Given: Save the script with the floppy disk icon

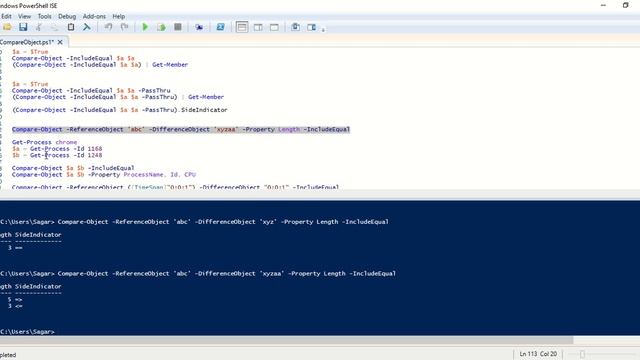Looking at the screenshot, I should pyautogui.click(x=23, y=27).
